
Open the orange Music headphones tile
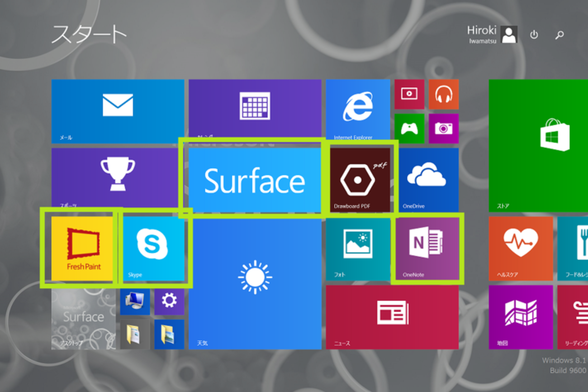[x=444, y=94]
